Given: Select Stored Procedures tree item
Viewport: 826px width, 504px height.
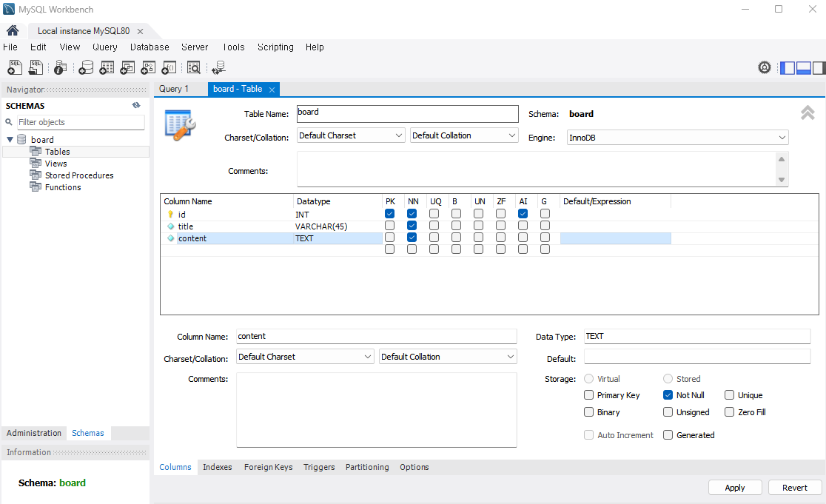Looking at the screenshot, I should pyautogui.click(x=79, y=175).
